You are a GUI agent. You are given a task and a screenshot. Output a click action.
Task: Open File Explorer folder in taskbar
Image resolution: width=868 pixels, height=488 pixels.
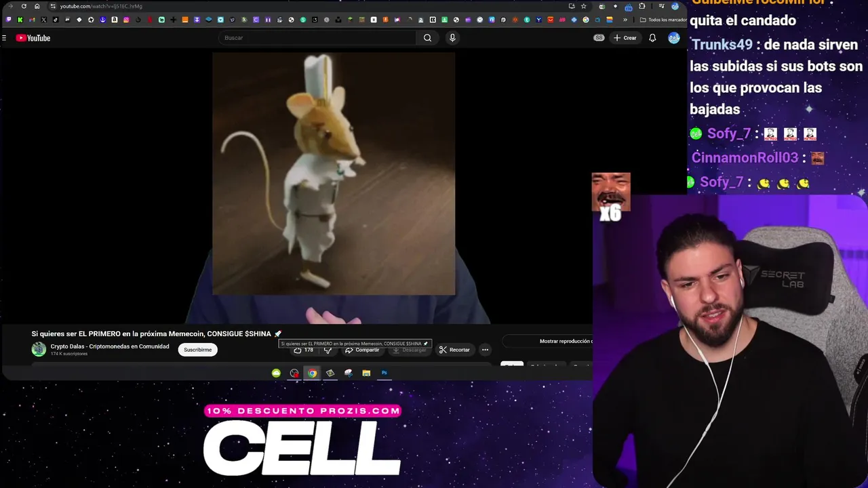tap(366, 373)
